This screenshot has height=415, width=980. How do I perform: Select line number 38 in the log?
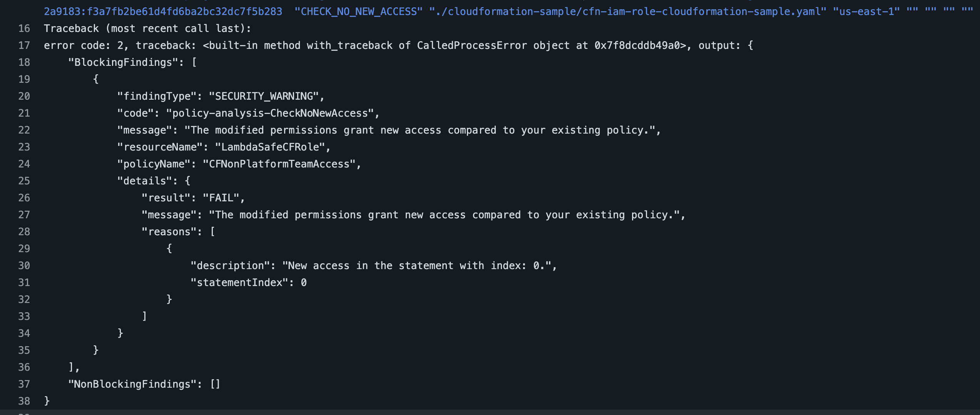(x=24, y=401)
